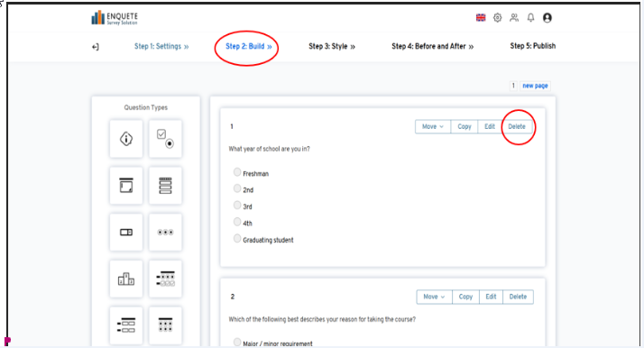Click the question text 'What year of school are you in?'
This screenshot has height=348, width=644.
270,149
